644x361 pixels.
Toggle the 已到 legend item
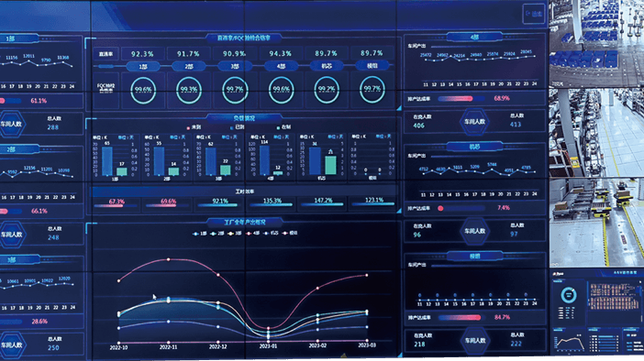coord(237,127)
